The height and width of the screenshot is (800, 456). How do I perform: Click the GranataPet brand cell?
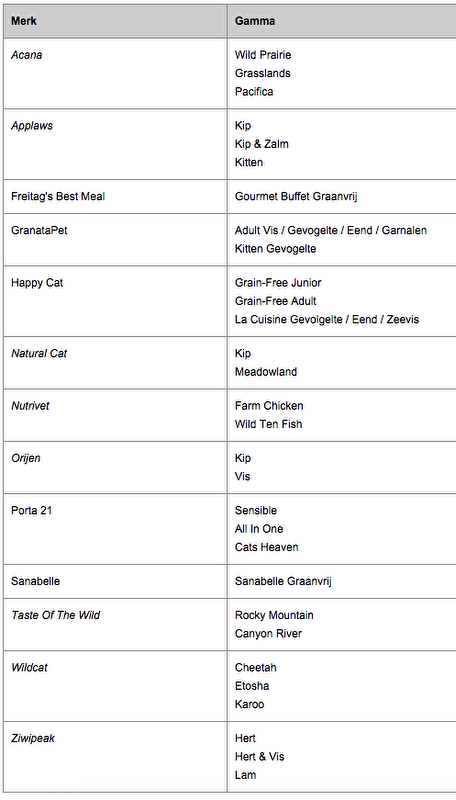click(115, 239)
